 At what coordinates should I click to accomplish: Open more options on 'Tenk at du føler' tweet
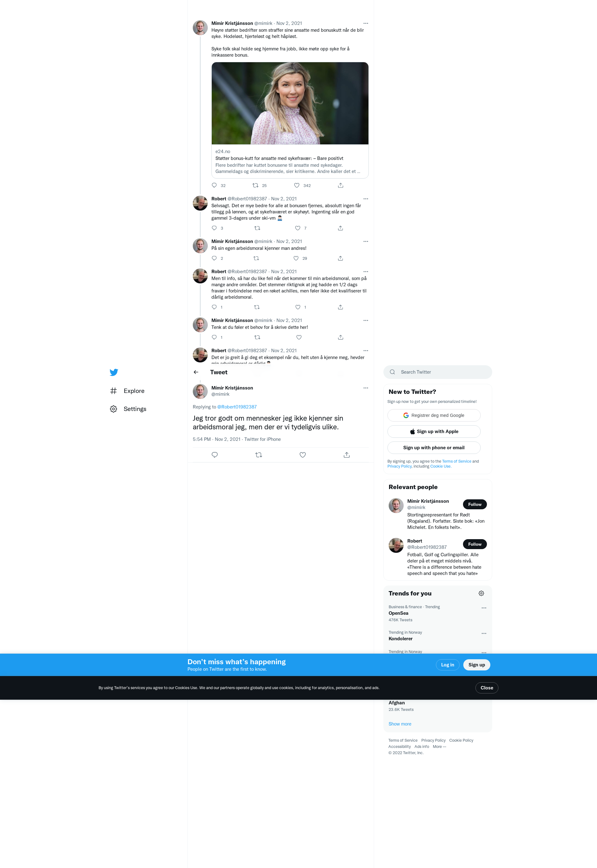coord(366,320)
